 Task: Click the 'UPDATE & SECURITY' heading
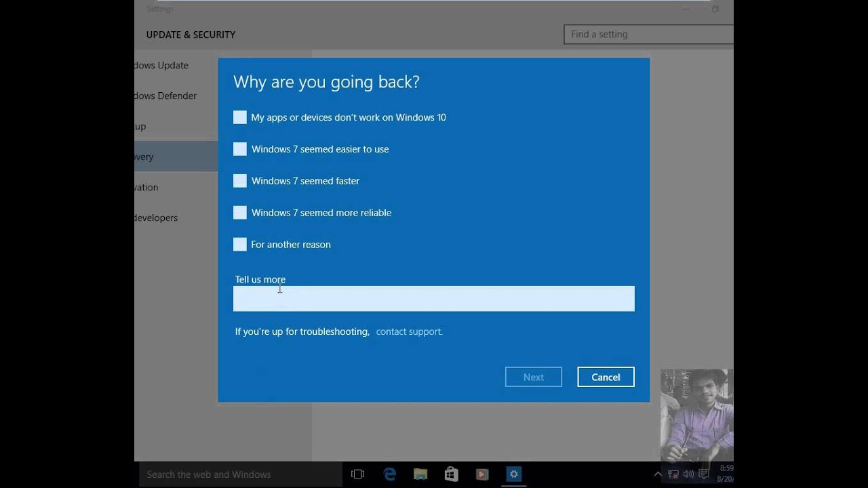point(191,35)
